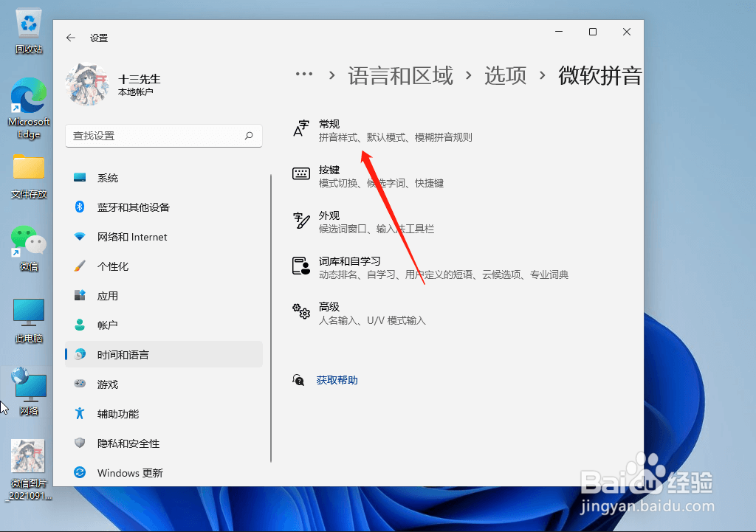
Task: Select the 游戏 gamepad icon
Action: coord(80,384)
